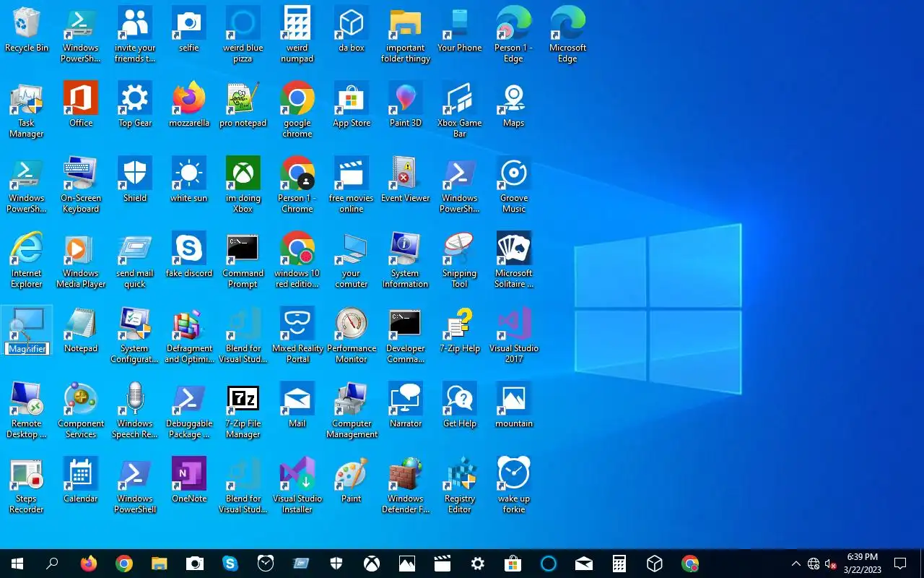This screenshot has height=578, width=924.
Task: Click the Command Prompt desktop shortcut
Action: click(x=243, y=260)
